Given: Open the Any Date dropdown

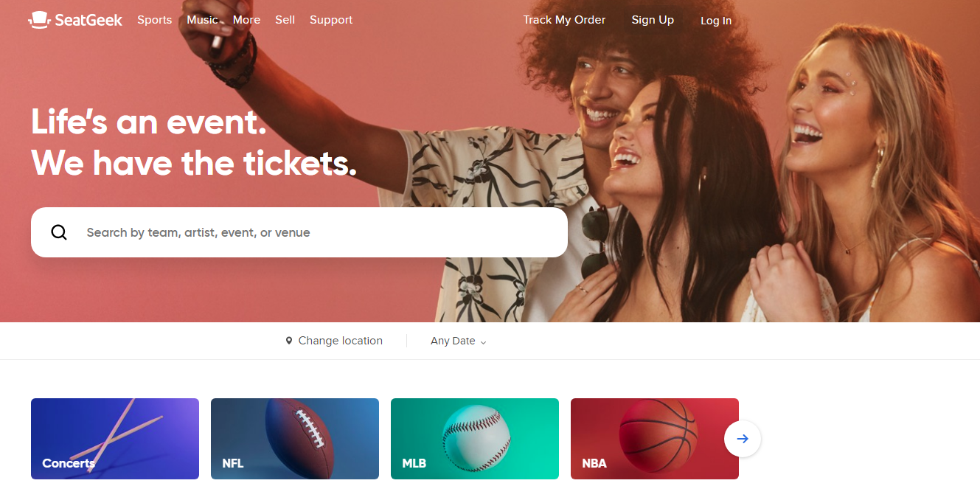Looking at the screenshot, I should pyautogui.click(x=459, y=341).
